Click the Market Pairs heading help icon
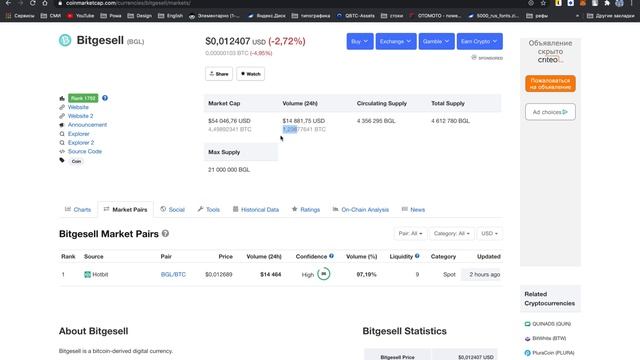This screenshot has width=640, height=360. (165, 233)
